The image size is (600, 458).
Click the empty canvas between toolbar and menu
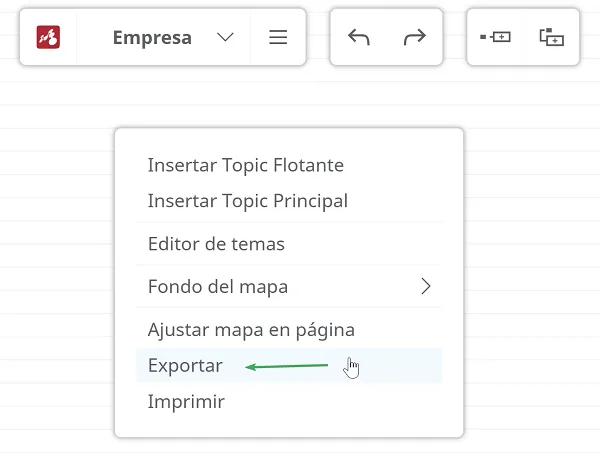[x=289, y=96]
